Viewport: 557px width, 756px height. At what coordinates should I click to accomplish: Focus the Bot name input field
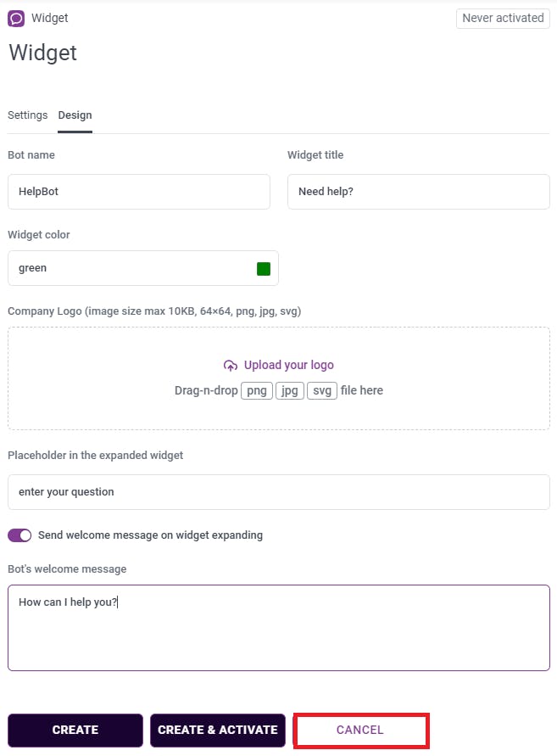[139, 192]
